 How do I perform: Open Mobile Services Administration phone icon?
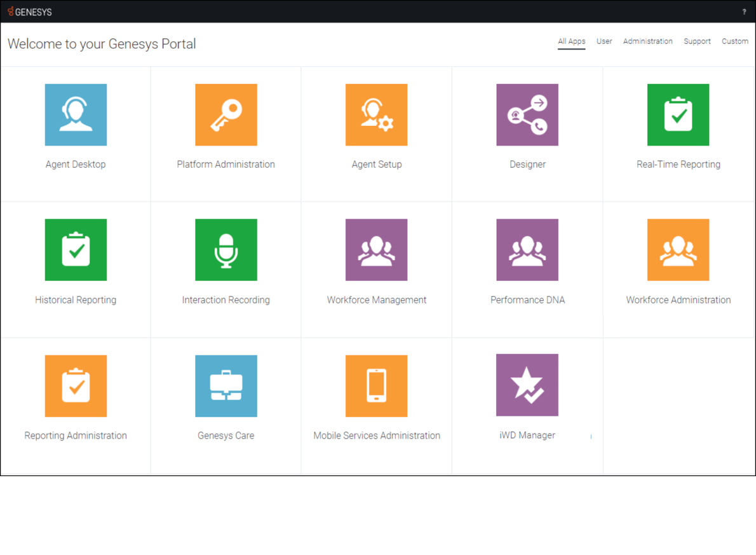coord(376,386)
